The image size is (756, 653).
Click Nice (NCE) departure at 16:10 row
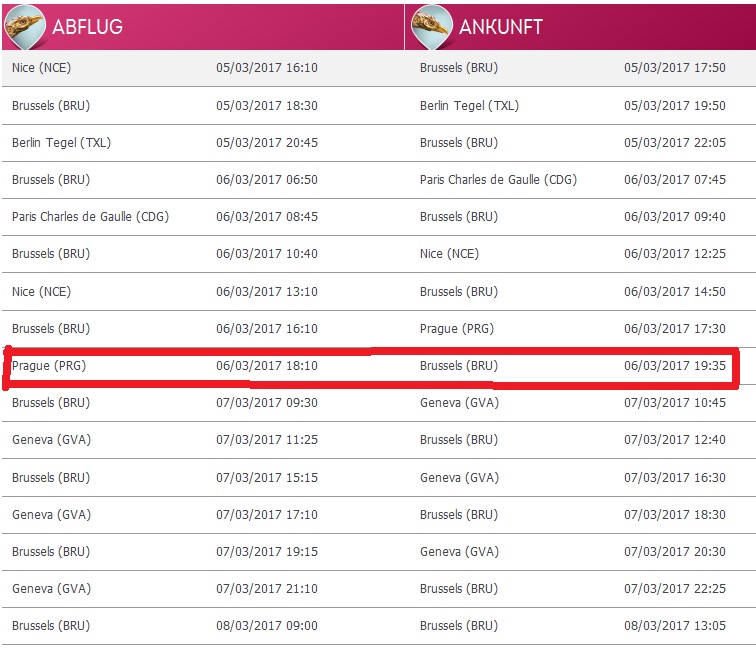pos(41,68)
